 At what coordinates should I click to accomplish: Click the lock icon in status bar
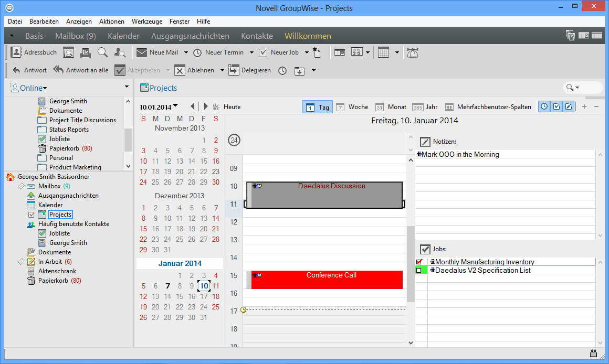tap(593, 353)
